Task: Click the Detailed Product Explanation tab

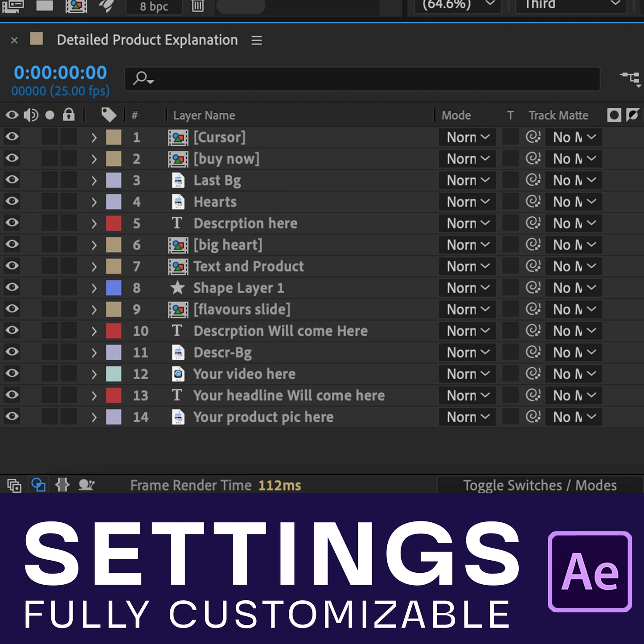Action: tap(147, 40)
